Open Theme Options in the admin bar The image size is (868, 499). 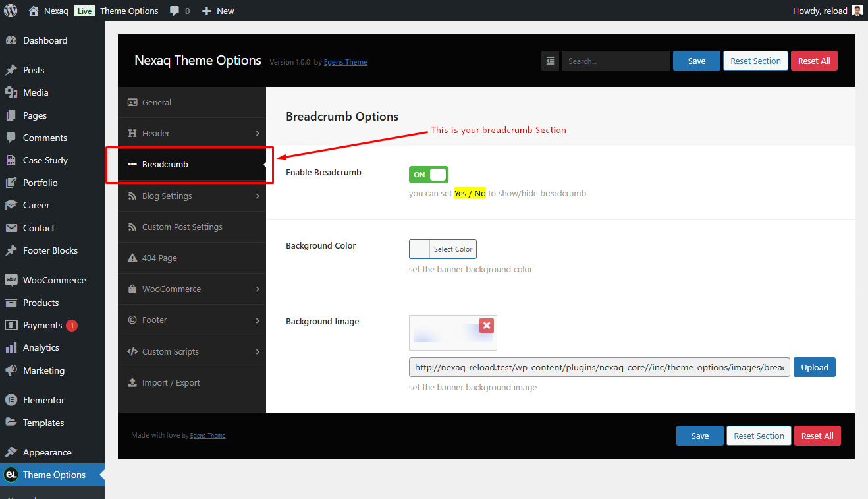[x=129, y=11]
